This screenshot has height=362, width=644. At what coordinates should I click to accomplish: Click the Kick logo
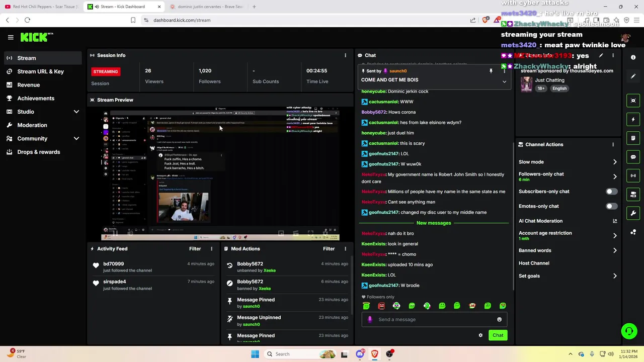[x=37, y=37]
